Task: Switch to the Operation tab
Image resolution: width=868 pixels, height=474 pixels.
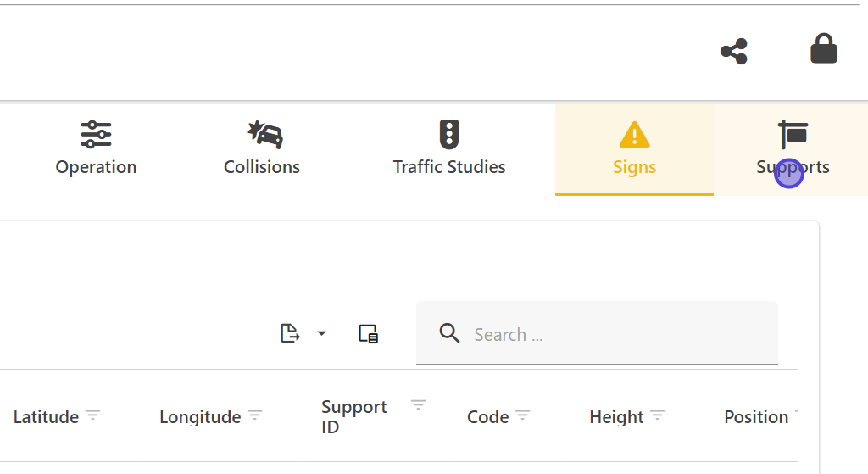Action: [96, 149]
